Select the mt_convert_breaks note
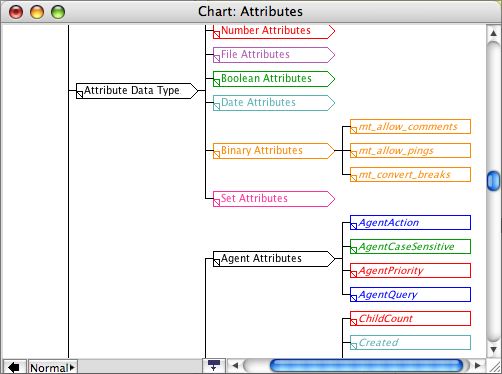Image resolution: width=502 pixels, height=374 pixels. pyautogui.click(x=410, y=175)
